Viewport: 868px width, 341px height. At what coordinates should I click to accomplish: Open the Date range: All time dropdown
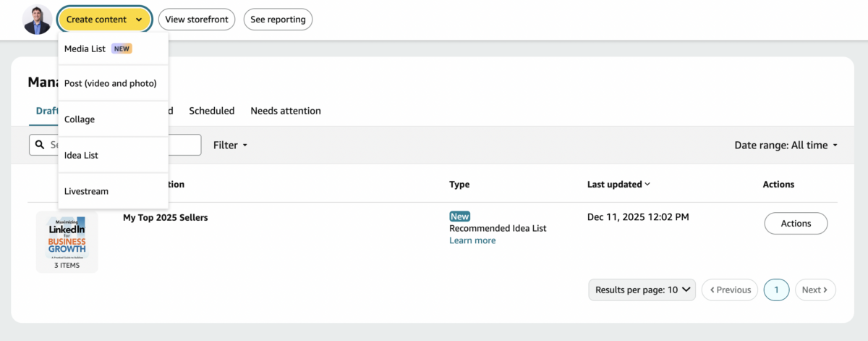(x=786, y=145)
